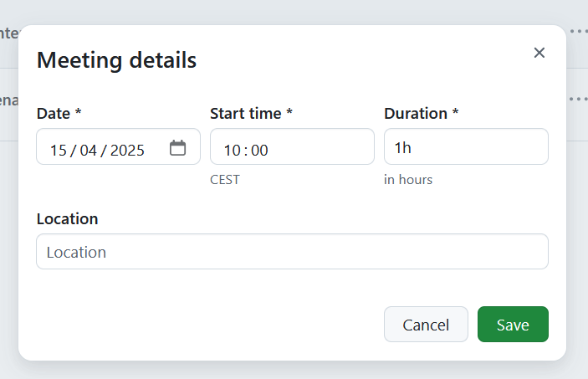Click the upper three-dots menu behind dialog
This screenshot has height=379, width=588.
tap(578, 31)
